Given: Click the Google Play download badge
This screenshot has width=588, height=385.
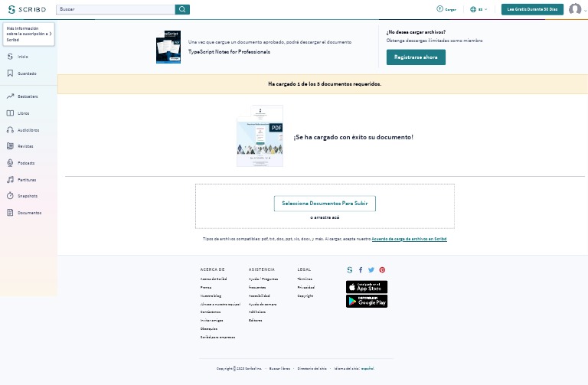Looking at the screenshot, I should pos(367,301).
